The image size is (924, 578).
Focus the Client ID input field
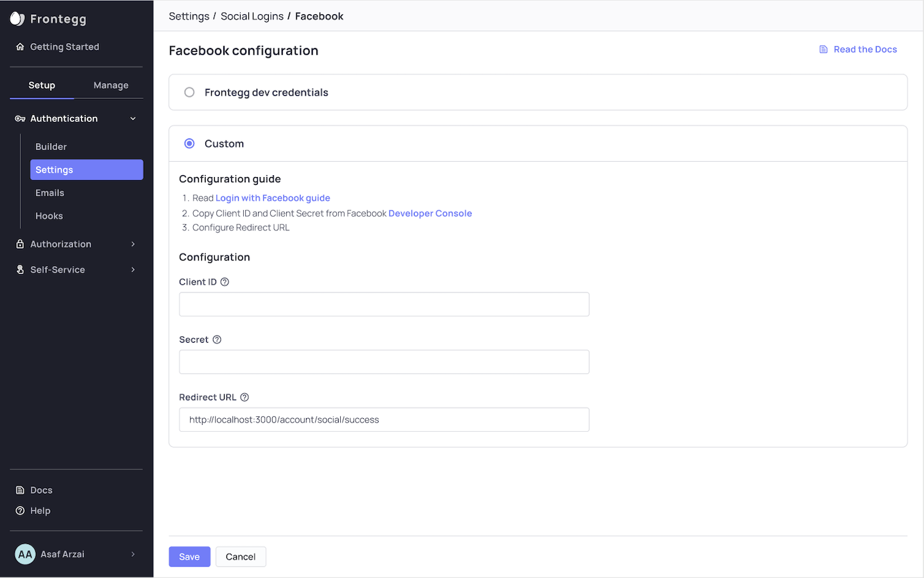point(384,304)
